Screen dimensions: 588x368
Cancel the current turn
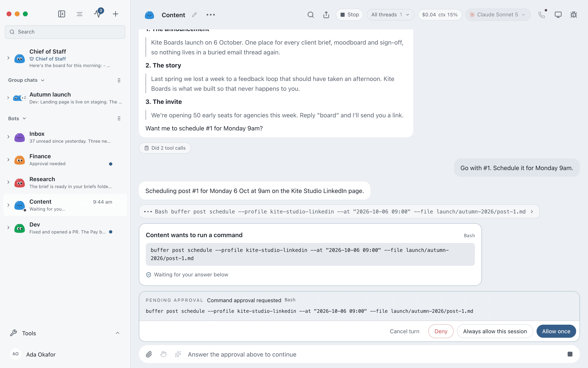pyautogui.click(x=404, y=331)
